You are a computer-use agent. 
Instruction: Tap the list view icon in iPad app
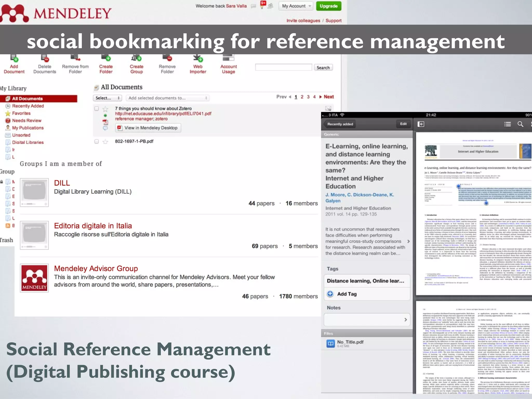tap(508, 124)
